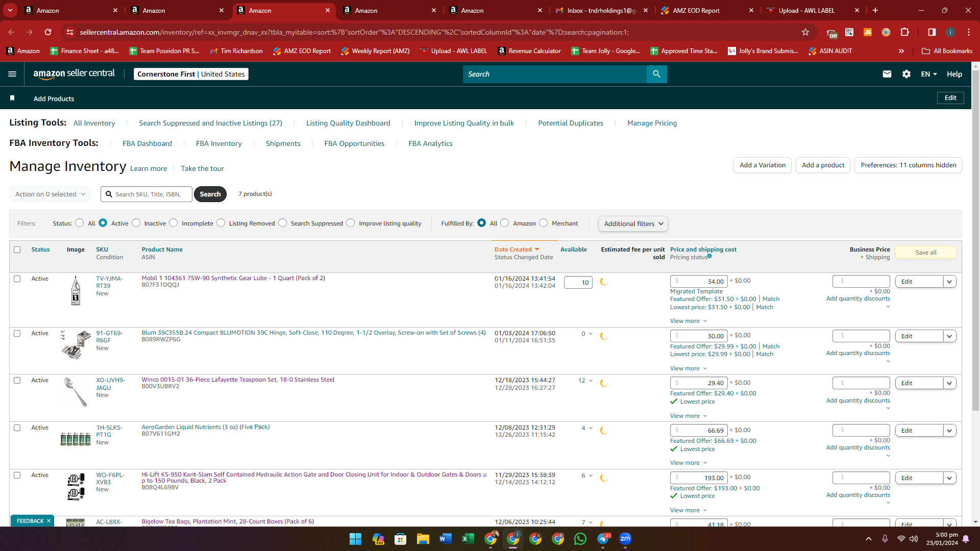Click the price field showing 34.00
The height and width of the screenshot is (551, 980).
(x=699, y=282)
